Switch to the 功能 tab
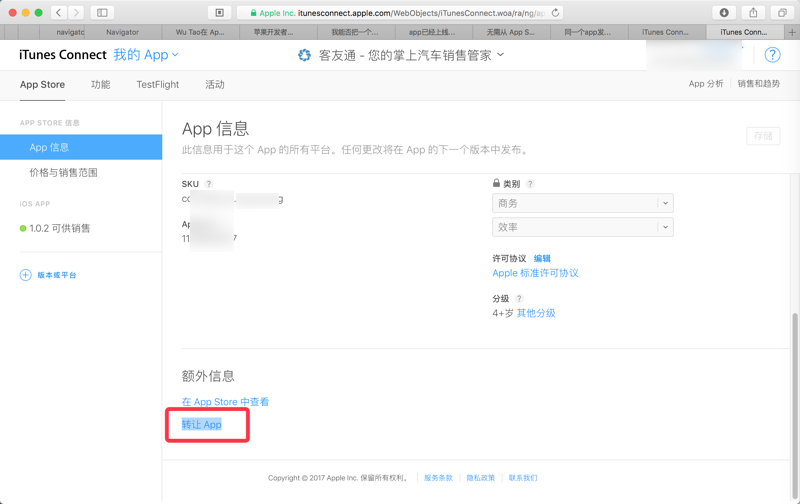Screen dimensions: 800x504 [101, 85]
